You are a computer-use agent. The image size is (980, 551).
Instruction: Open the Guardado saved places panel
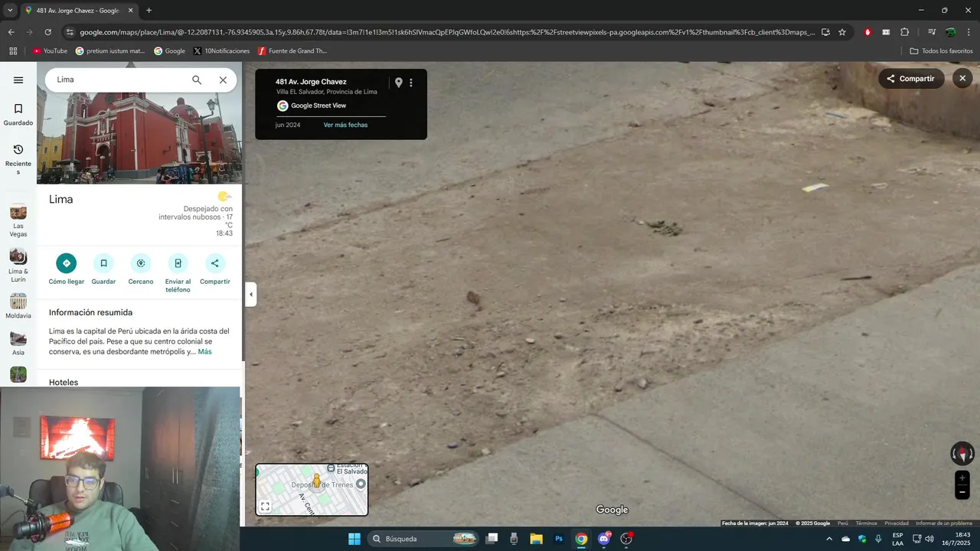coord(18,114)
